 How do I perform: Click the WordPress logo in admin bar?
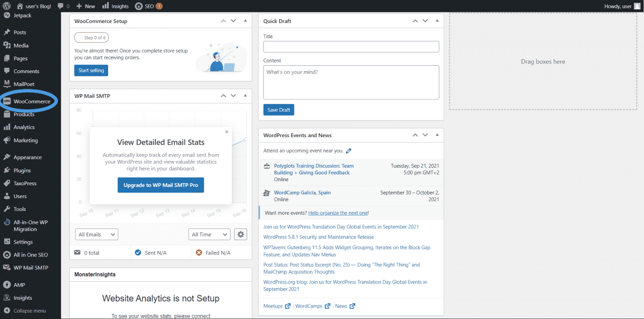[x=6, y=6]
